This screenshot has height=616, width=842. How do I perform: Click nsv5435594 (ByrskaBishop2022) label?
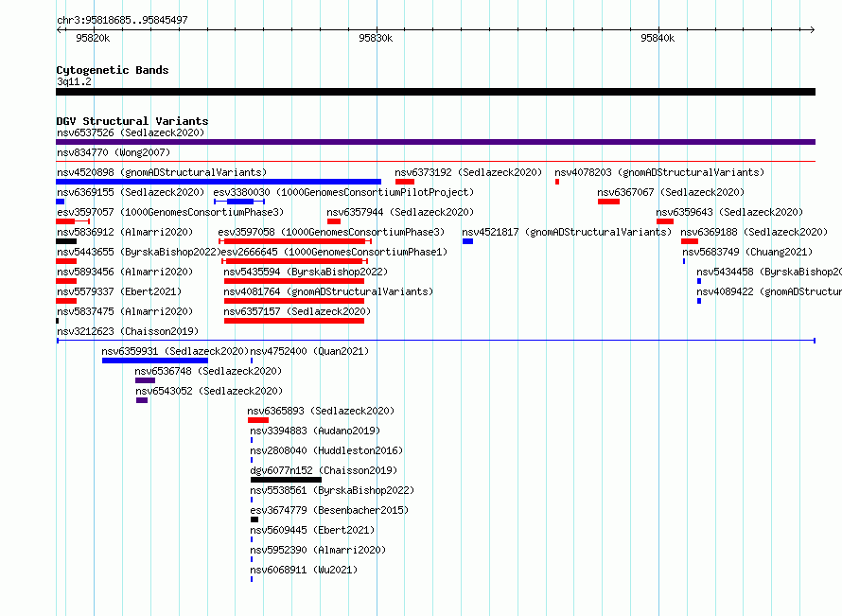[x=306, y=272]
